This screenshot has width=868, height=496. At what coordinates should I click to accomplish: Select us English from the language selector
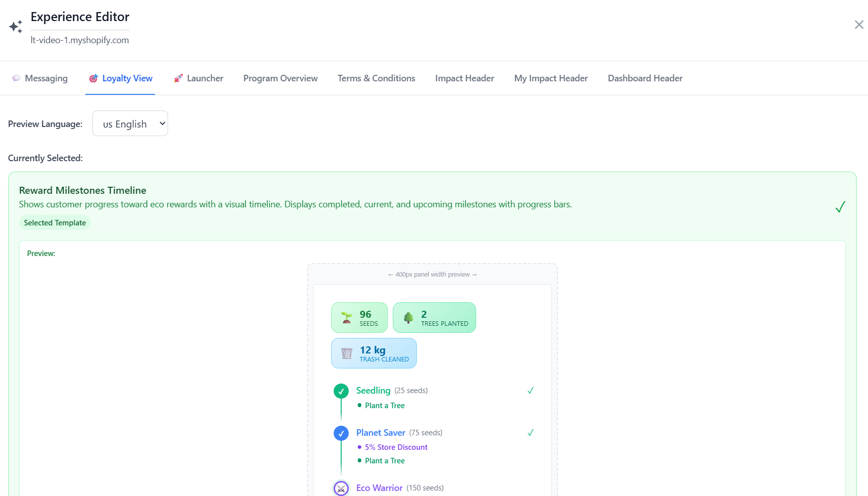[130, 123]
